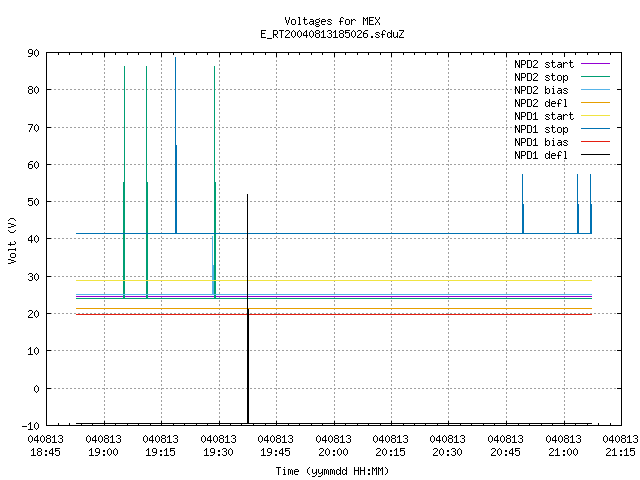Viewport: 640px width, 480px height.
Task: Click the x-axis time label "21:15"
Action: tap(620, 453)
